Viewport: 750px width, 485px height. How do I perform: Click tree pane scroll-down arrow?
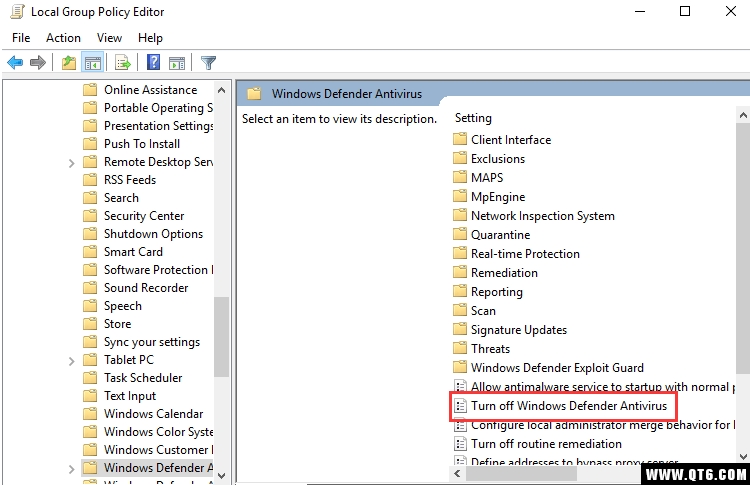221,475
